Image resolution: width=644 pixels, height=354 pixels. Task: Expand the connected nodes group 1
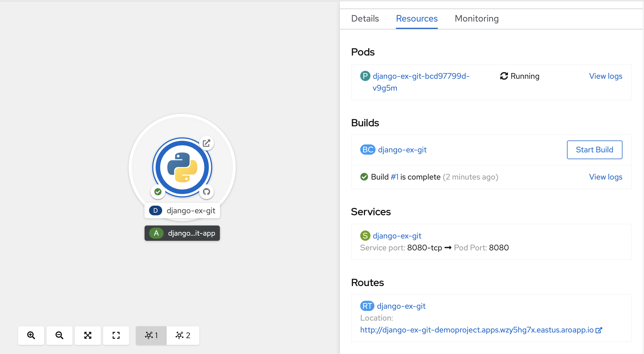pos(151,336)
